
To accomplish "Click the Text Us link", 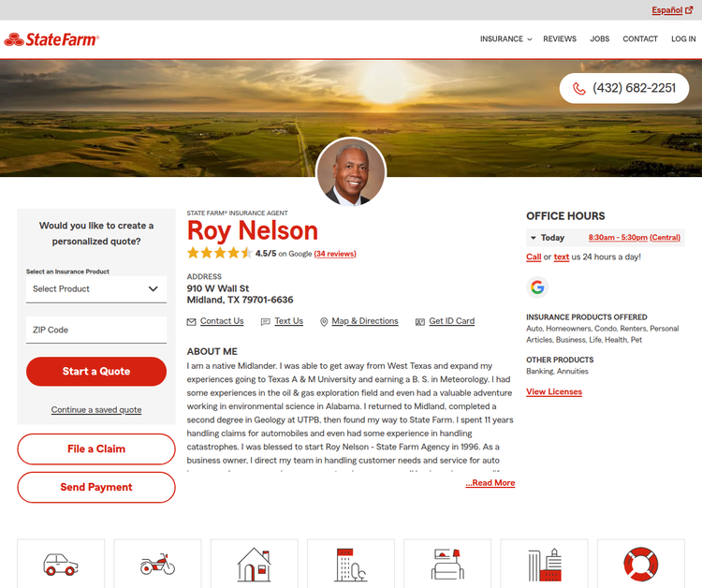I will (x=289, y=321).
